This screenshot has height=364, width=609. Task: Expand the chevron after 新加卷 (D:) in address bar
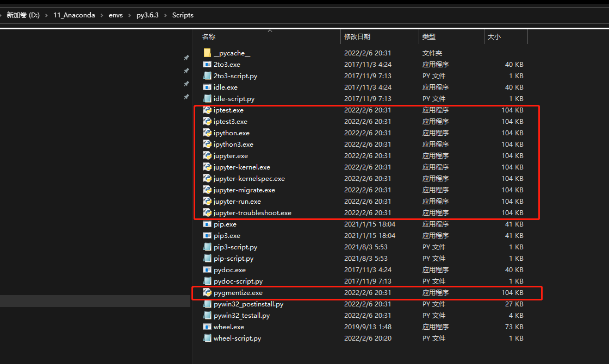coord(46,15)
